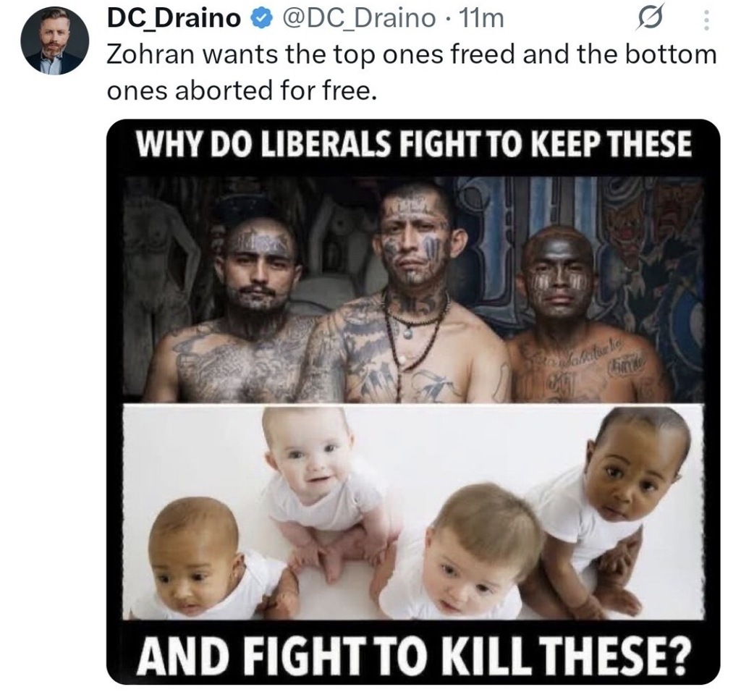Click the blue verified checkmark badge
The image size is (741, 700).
tap(261, 18)
